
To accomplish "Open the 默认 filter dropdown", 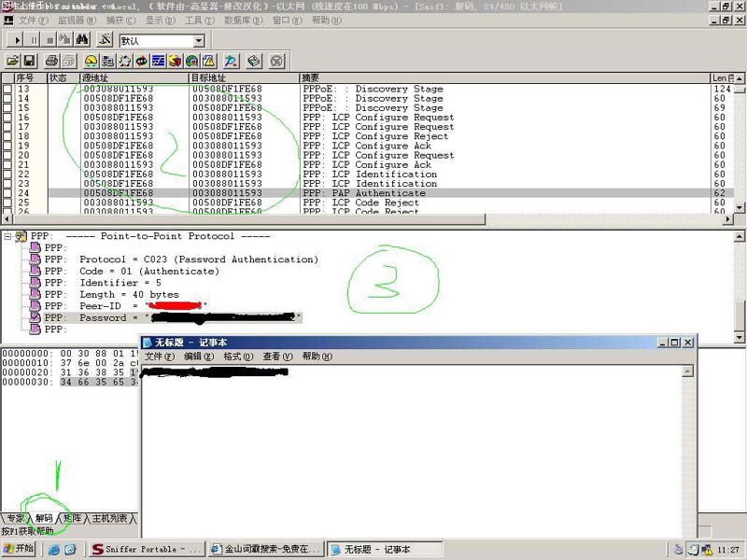I will pyautogui.click(x=198, y=41).
